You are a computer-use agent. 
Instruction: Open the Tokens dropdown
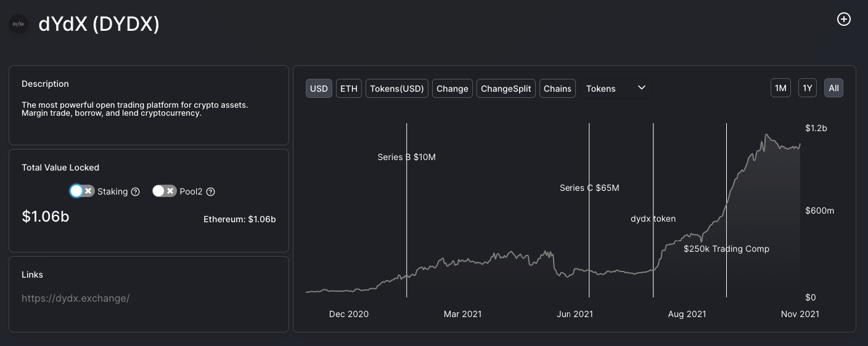[615, 88]
